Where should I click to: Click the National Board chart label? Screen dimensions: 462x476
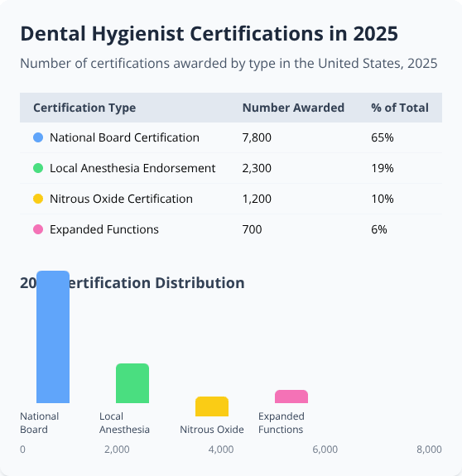click(x=40, y=422)
